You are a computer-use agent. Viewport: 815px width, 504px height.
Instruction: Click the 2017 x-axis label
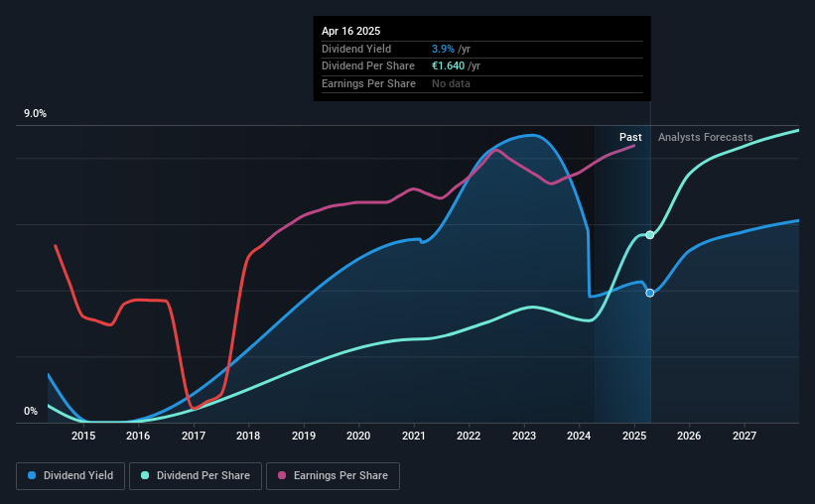click(194, 436)
